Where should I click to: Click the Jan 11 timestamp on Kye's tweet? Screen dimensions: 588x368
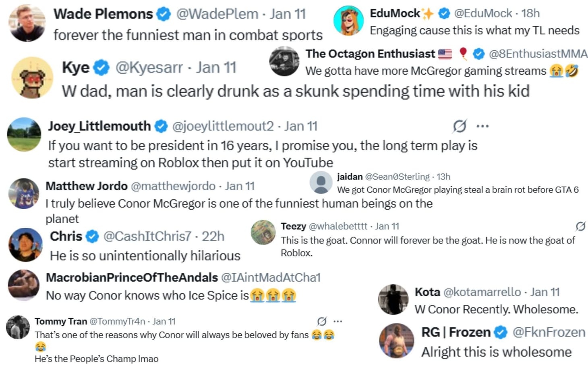(x=216, y=67)
